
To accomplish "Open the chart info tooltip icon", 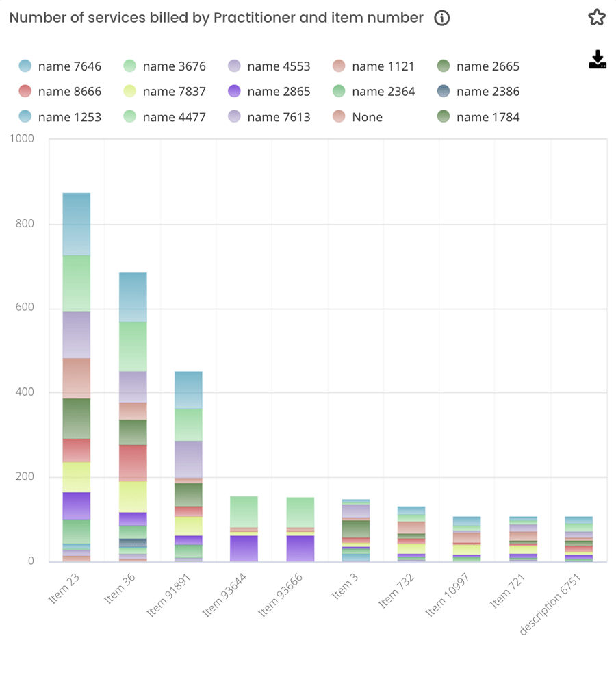I will [x=441, y=18].
